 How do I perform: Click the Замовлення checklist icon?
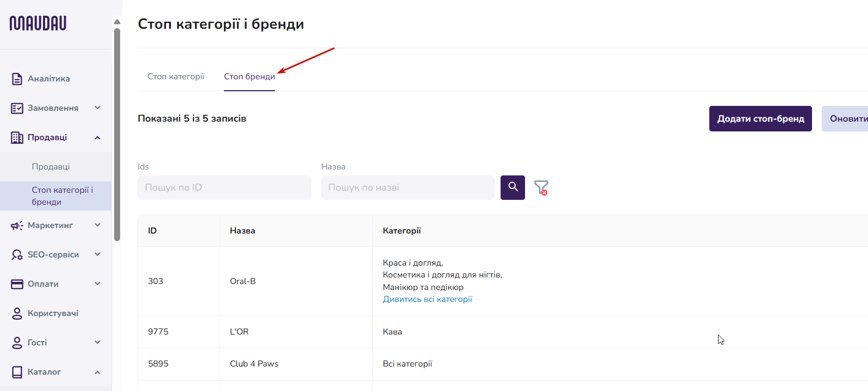point(17,108)
